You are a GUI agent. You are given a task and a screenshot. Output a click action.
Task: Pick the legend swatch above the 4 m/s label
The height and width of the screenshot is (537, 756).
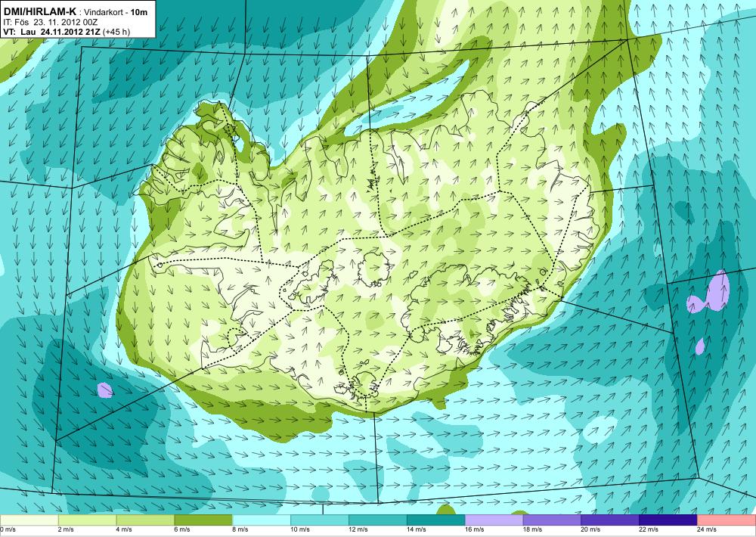145,520
